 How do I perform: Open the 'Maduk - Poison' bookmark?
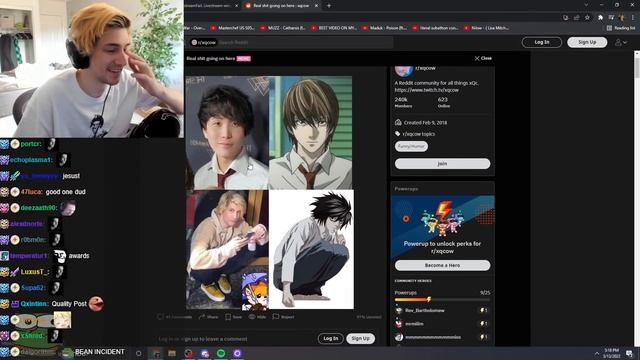[x=384, y=28]
